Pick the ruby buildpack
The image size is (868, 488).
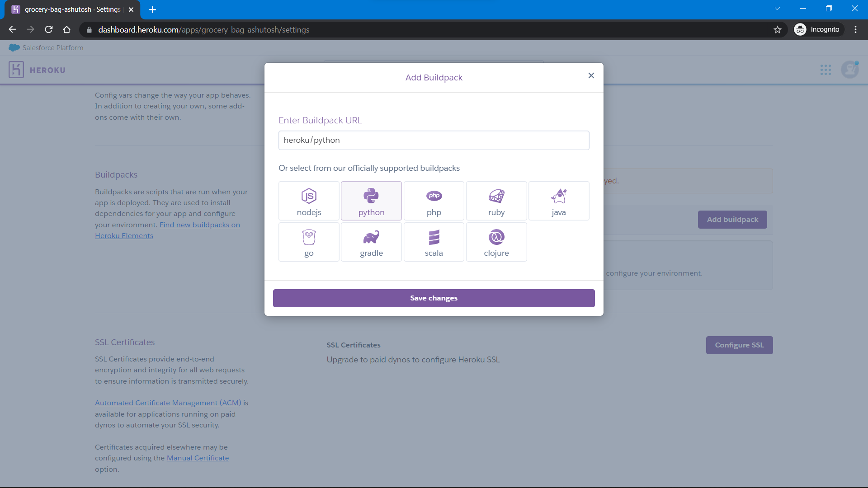click(496, 201)
